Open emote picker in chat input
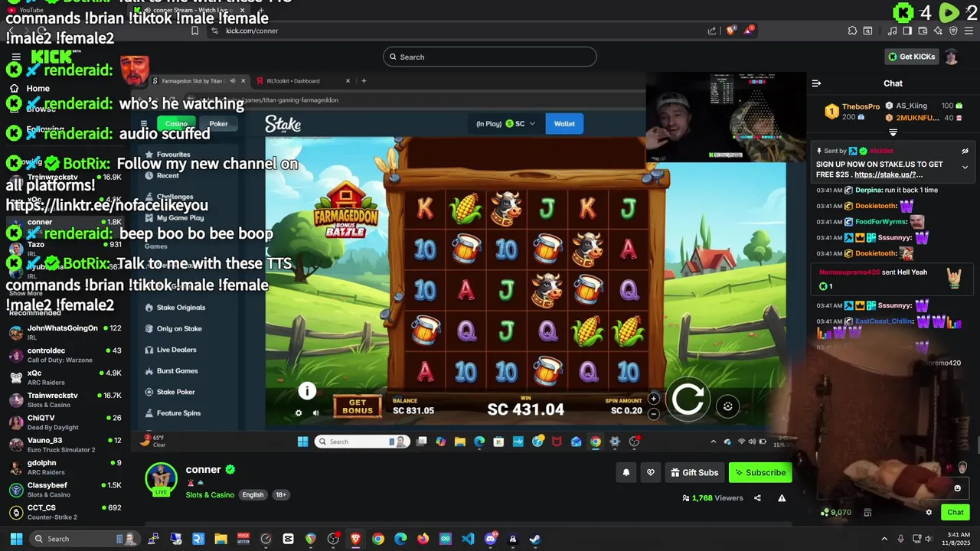980x551 pixels. (x=957, y=488)
